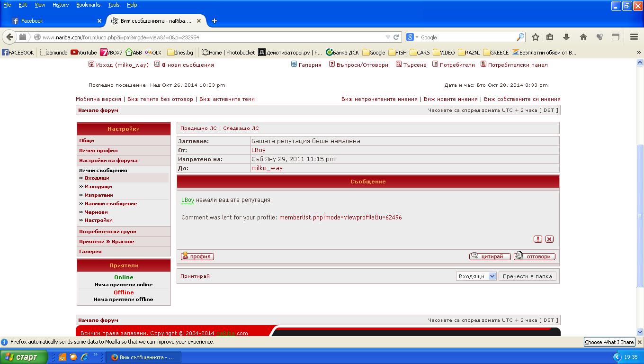644x364 pixels.
Task: Open the Bookmarks menu
Action: pos(88,5)
